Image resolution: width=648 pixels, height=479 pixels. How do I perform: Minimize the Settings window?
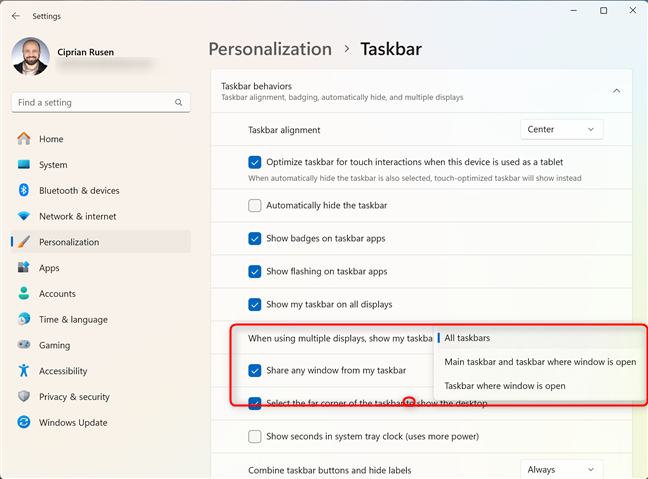574,11
